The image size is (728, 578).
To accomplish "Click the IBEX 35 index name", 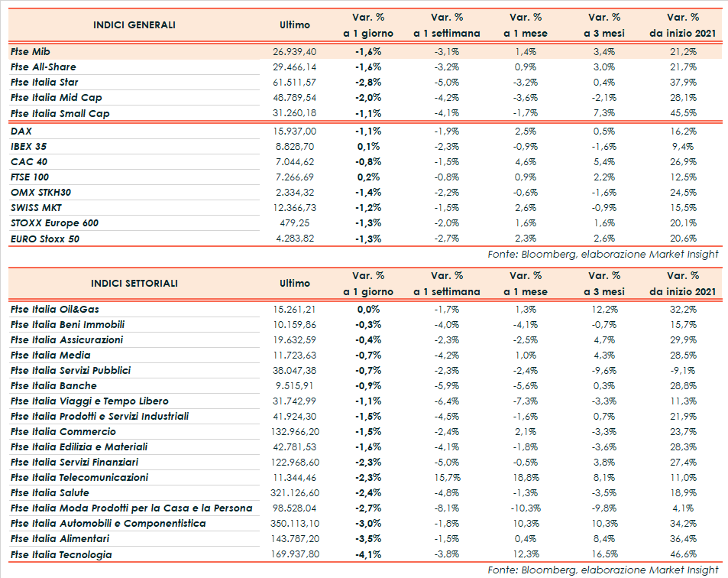I will (x=29, y=146).
